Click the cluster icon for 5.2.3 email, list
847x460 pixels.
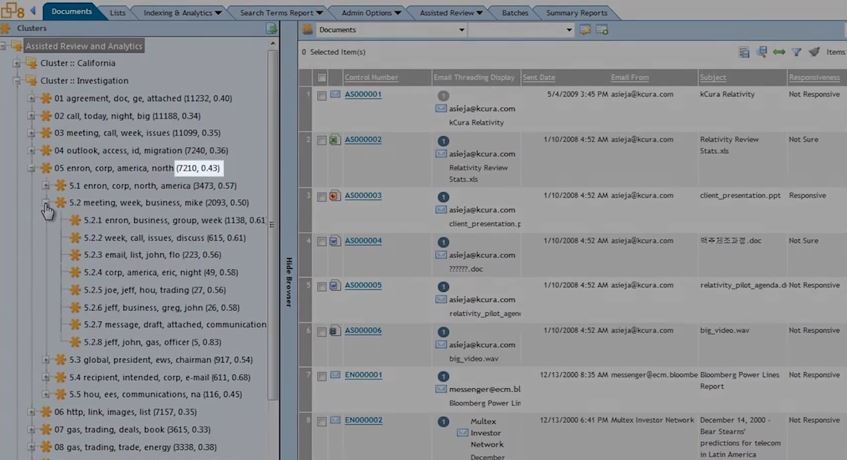(x=74, y=255)
